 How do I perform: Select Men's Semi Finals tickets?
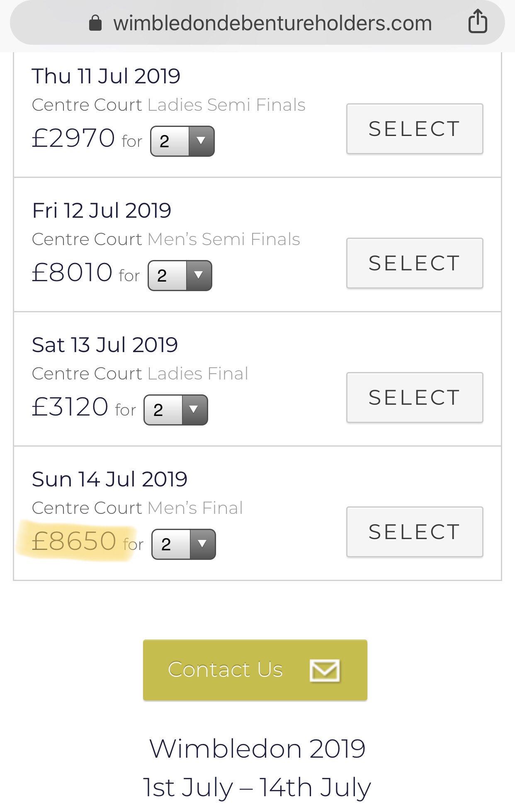pos(415,263)
